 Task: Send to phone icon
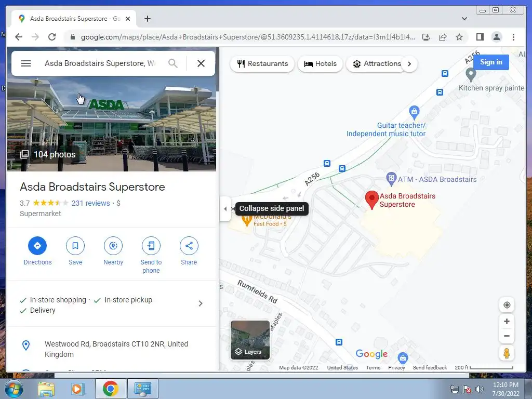[x=151, y=246]
